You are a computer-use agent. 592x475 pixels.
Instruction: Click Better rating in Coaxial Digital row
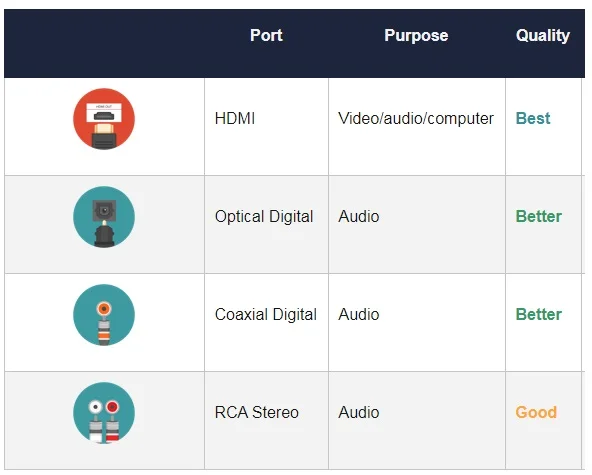[538, 315]
